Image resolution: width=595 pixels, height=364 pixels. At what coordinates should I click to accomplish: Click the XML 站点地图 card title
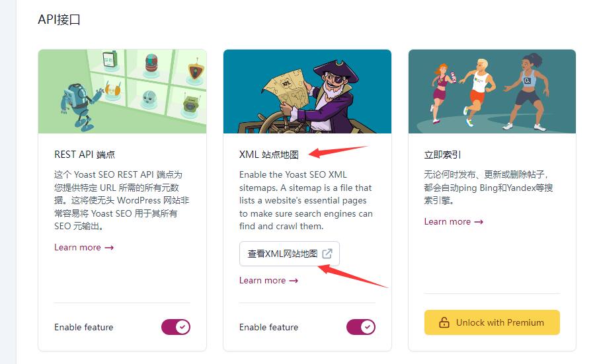269,155
